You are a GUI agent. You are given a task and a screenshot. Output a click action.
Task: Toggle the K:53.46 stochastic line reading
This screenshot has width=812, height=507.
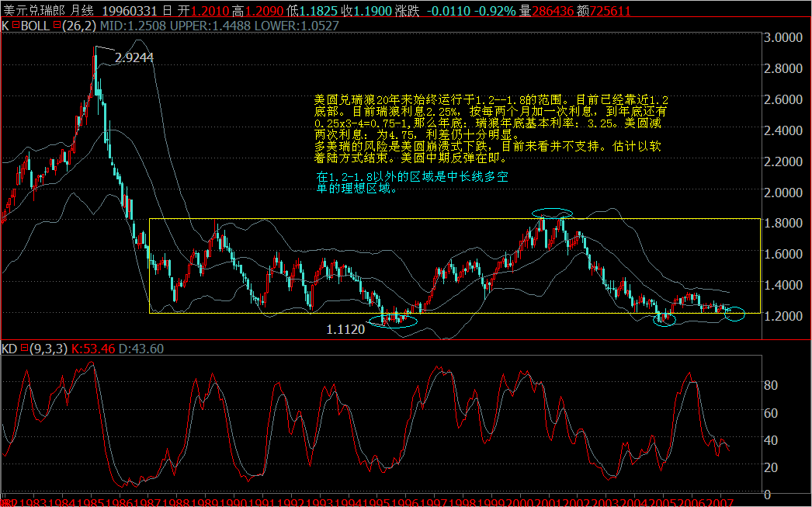[x=95, y=349]
